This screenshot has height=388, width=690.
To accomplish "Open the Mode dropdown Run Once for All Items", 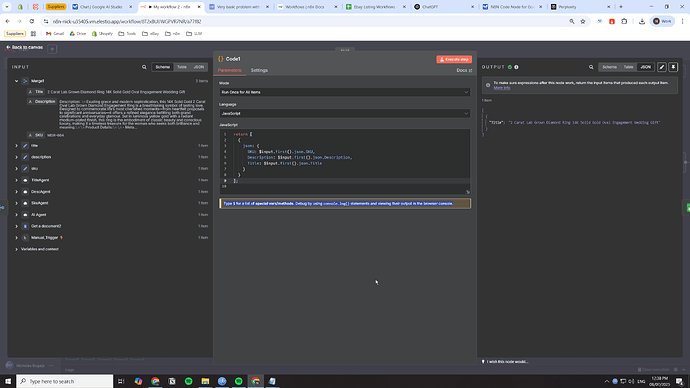I will click(x=345, y=92).
